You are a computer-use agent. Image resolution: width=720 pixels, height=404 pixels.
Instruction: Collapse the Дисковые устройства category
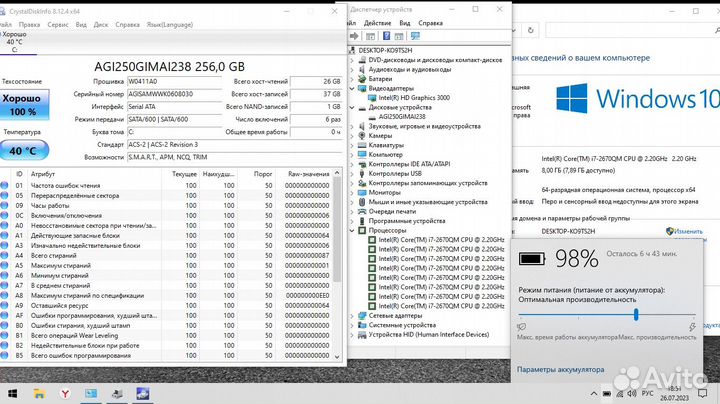[352, 107]
